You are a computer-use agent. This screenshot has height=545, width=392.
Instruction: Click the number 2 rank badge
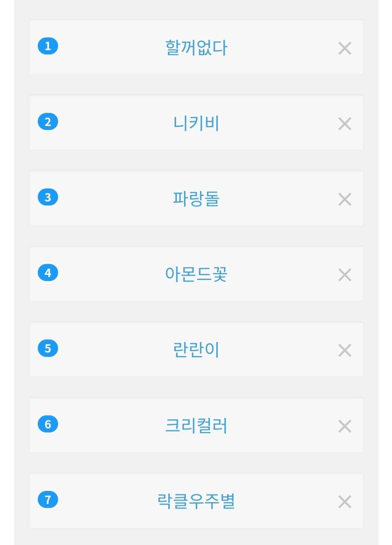coord(48,122)
